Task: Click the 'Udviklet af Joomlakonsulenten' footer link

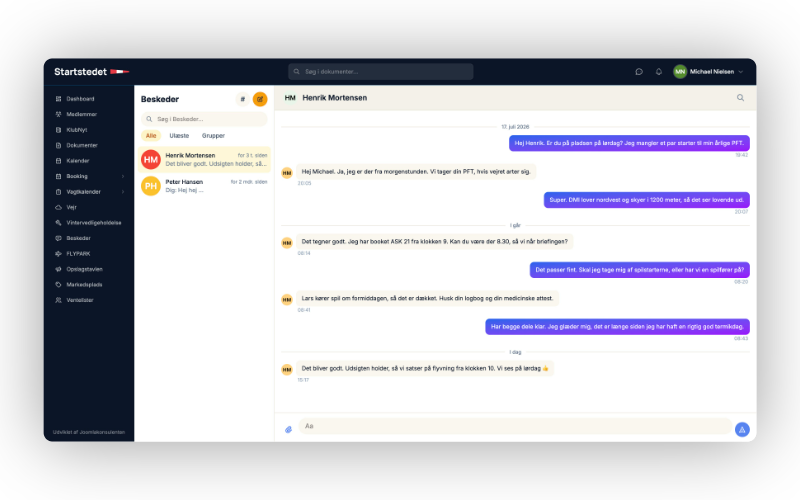Action: click(x=89, y=432)
